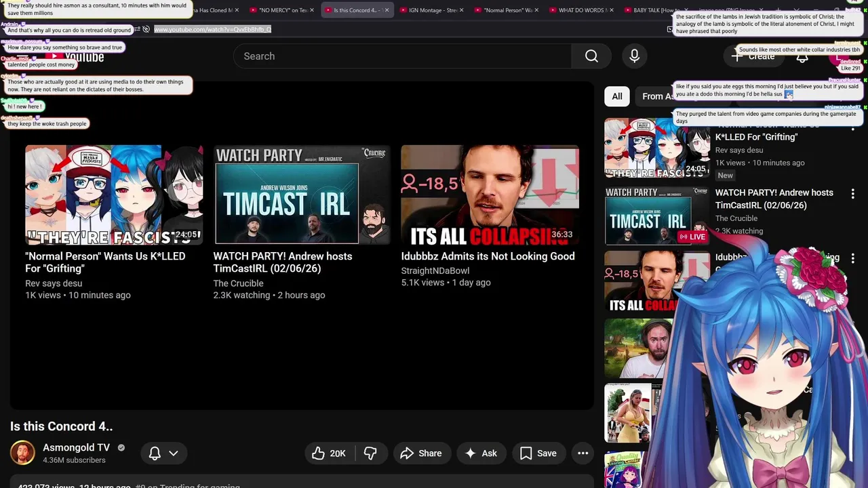Click the "2.3K watching • 2 hours ago" text

coord(269,295)
